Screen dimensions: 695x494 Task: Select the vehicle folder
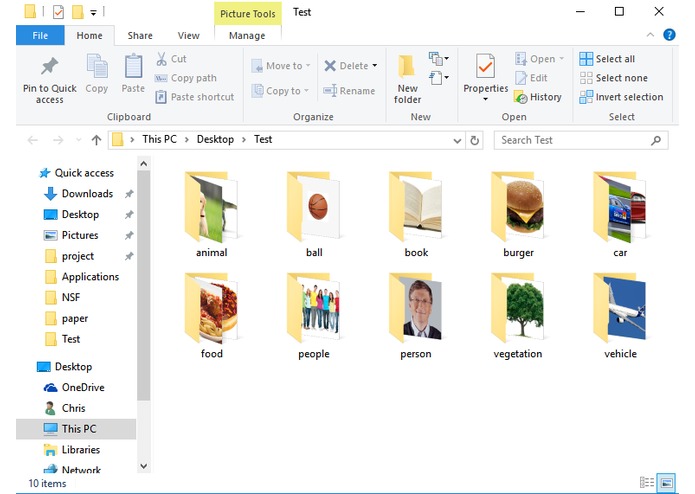(620, 316)
